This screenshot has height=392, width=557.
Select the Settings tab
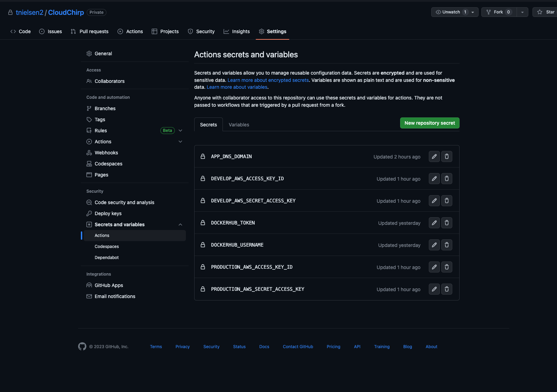(x=273, y=31)
